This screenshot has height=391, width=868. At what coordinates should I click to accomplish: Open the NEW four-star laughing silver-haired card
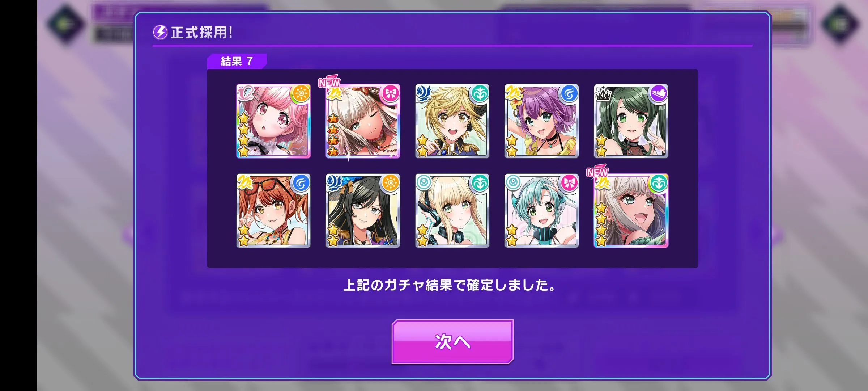[x=631, y=211]
